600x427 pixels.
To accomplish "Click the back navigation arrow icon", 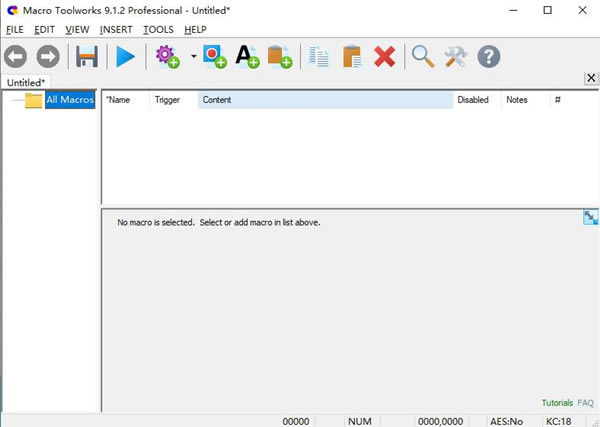I will pyautogui.click(x=16, y=57).
